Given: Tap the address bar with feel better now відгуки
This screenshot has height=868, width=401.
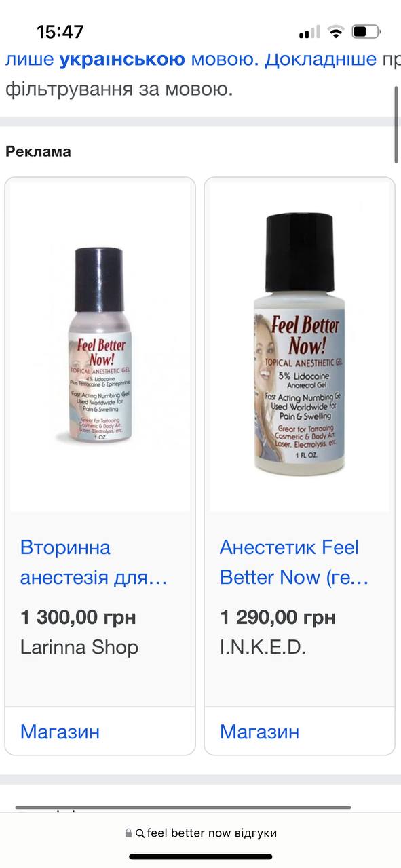Looking at the screenshot, I should [201, 833].
